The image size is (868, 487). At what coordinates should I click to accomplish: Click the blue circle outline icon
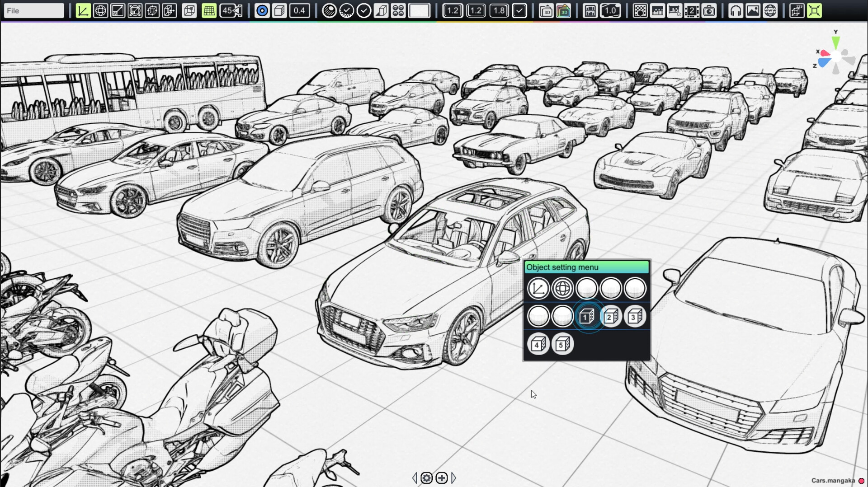pos(262,10)
